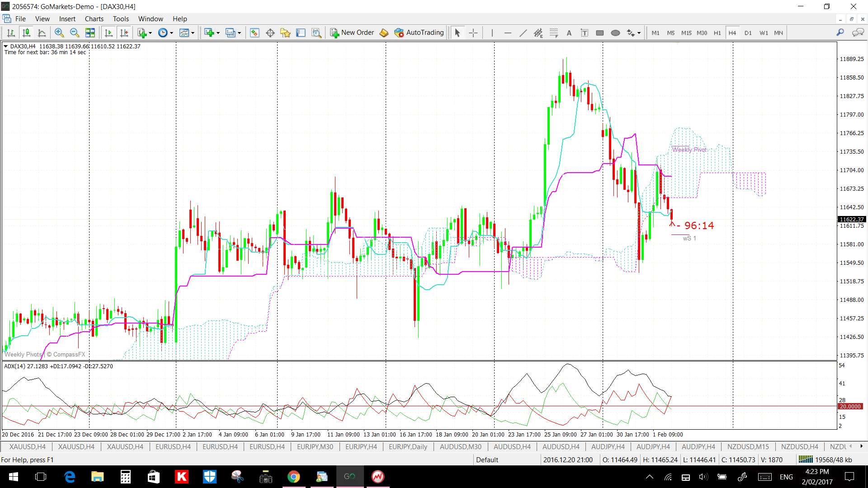Open Chrome from the taskbar
Screen dimensions: 868x488
tap(294, 477)
